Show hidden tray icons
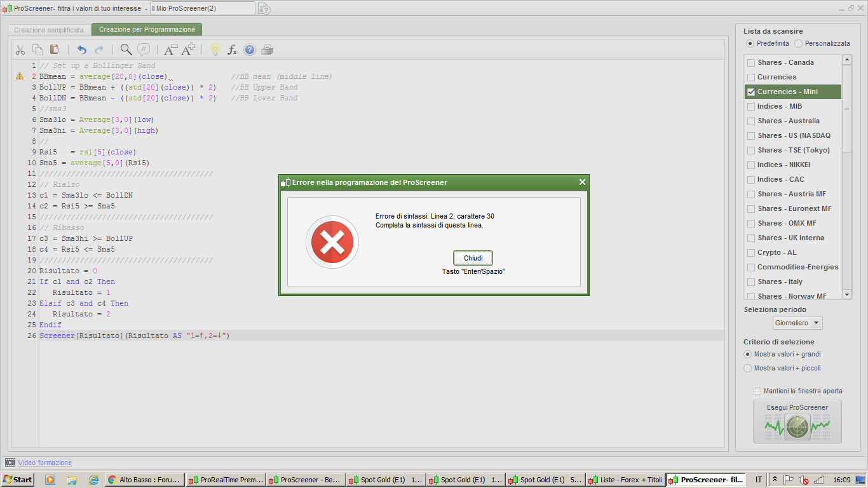This screenshot has height=488, width=868. pos(775,480)
